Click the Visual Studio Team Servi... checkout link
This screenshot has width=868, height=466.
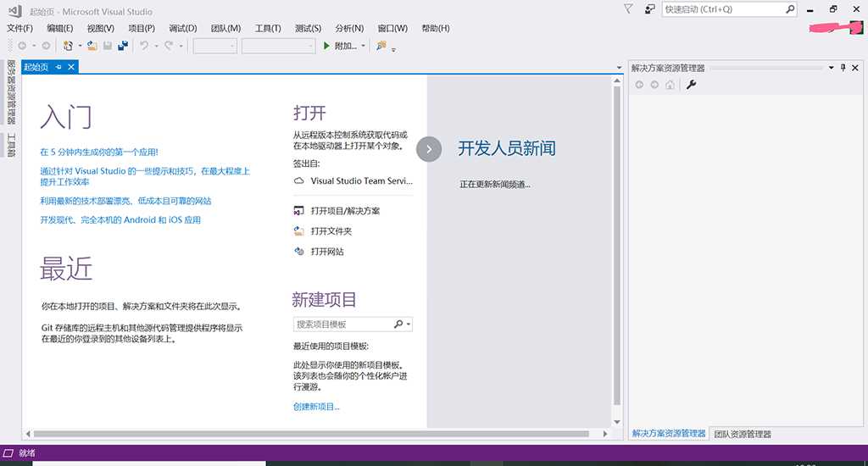coord(361,181)
